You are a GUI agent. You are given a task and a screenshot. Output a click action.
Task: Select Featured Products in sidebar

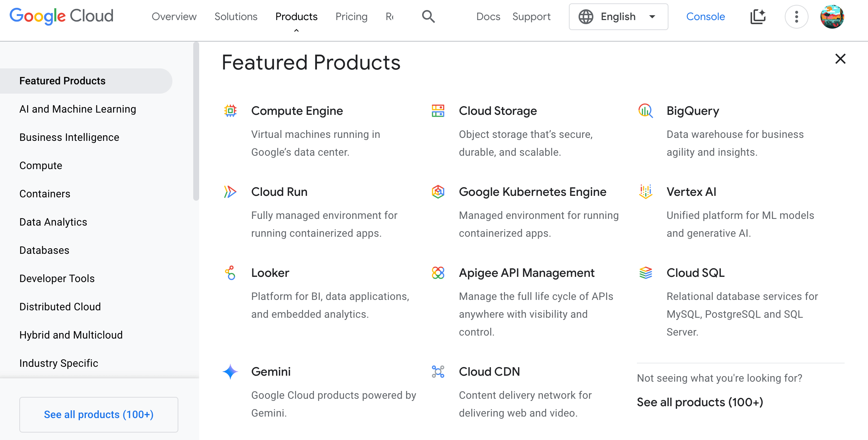tap(86, 81)
